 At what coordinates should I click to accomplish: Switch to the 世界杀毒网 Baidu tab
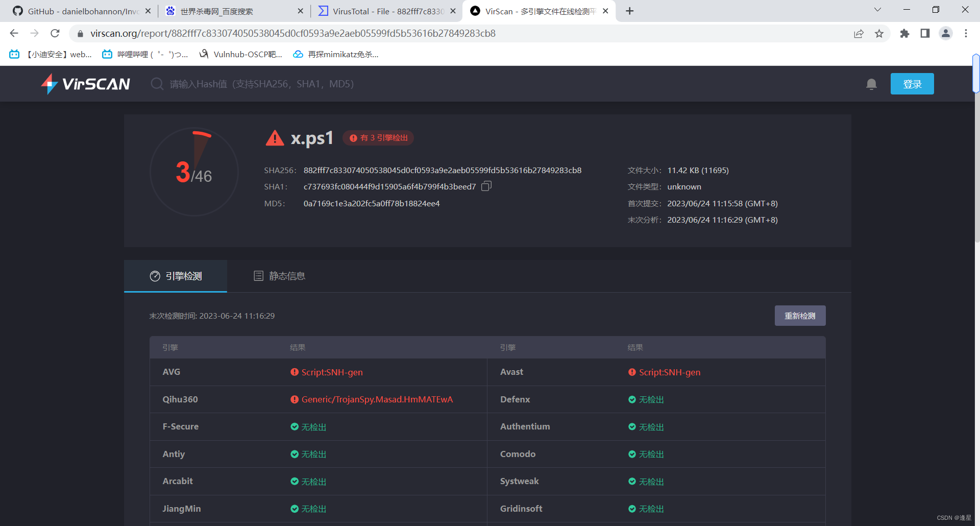(x=235, y=11)
